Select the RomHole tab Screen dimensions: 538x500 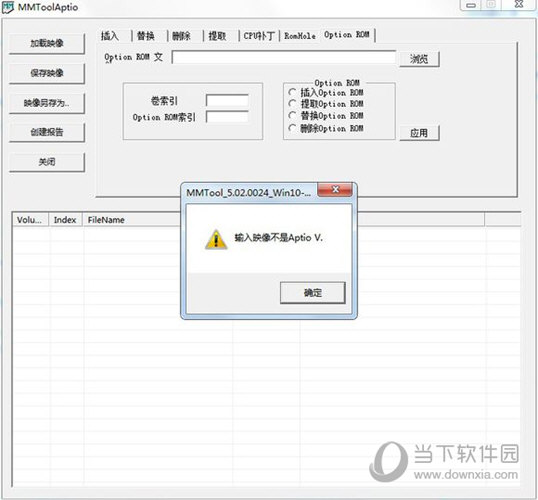300,36
